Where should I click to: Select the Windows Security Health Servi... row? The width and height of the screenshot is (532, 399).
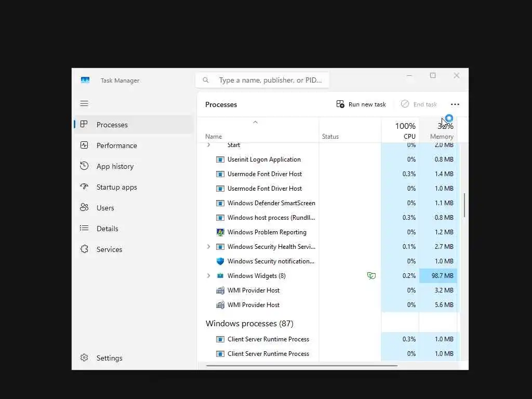[328, 247]
